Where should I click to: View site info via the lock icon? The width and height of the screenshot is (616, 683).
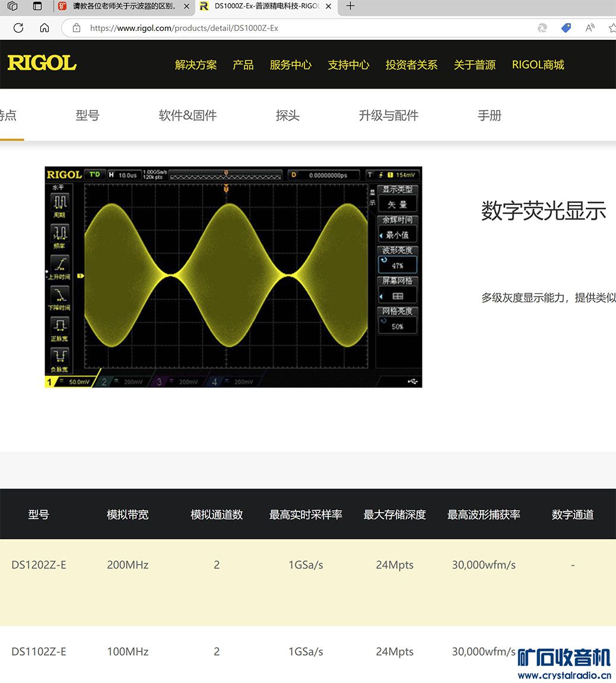click(x=77, y=28)
